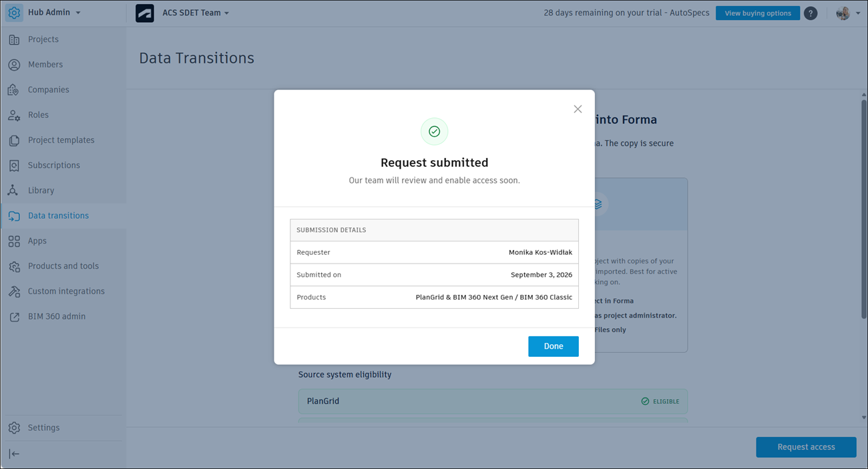Viewport: 868px width, 469px height.
Task: Click the Settings gear icon in sidebar
Action: tap(14, 428)
